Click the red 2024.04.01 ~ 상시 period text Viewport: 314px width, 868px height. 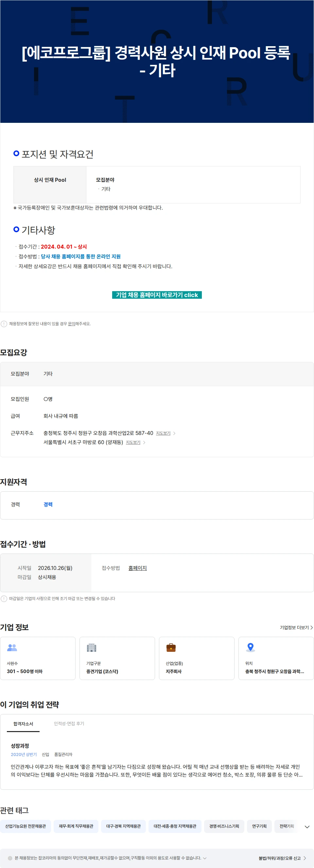point(64,247)
